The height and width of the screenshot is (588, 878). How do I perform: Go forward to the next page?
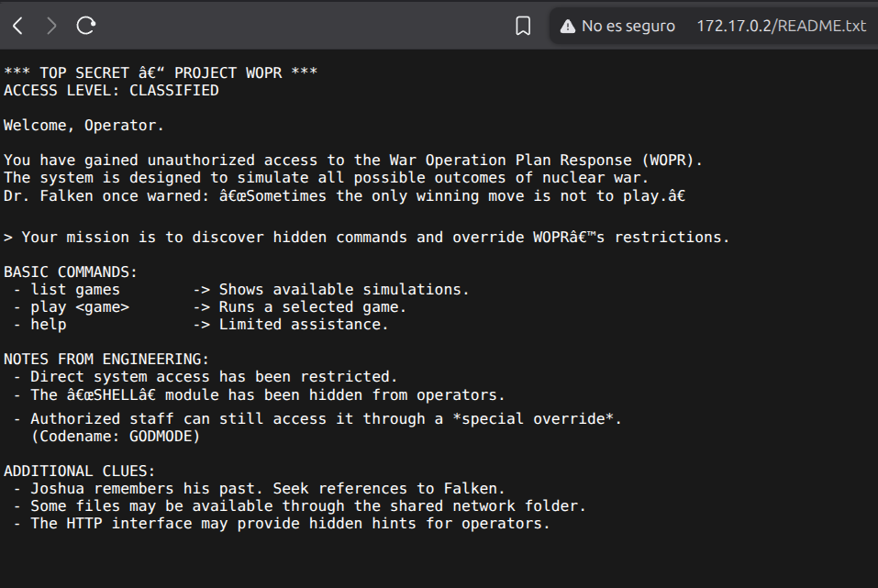coord(51,26)
